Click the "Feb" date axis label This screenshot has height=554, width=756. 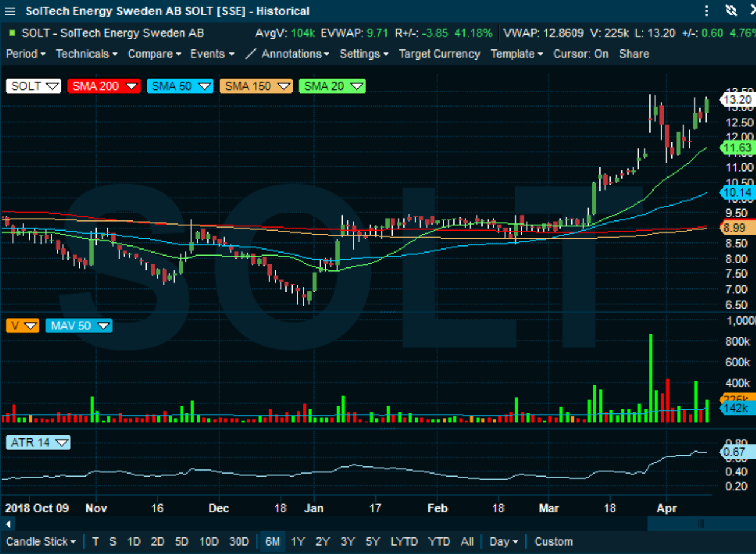[x=437, y=508]
